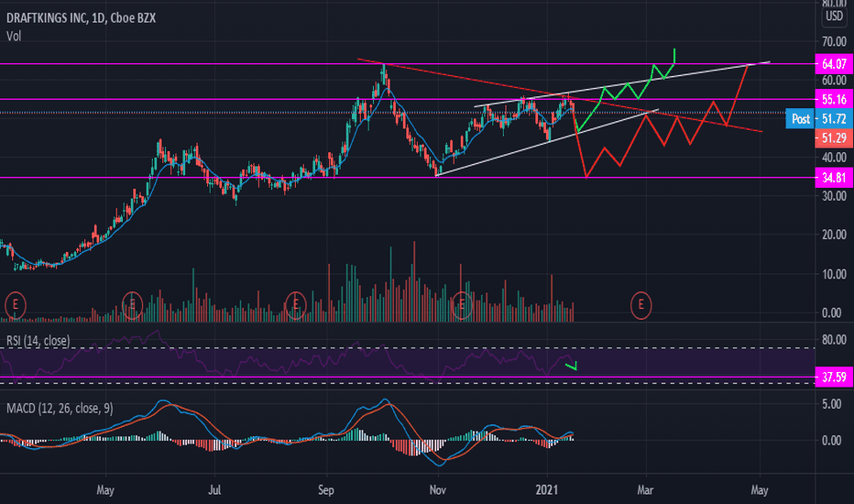Click the Nov label on time axis

[438, 490]
